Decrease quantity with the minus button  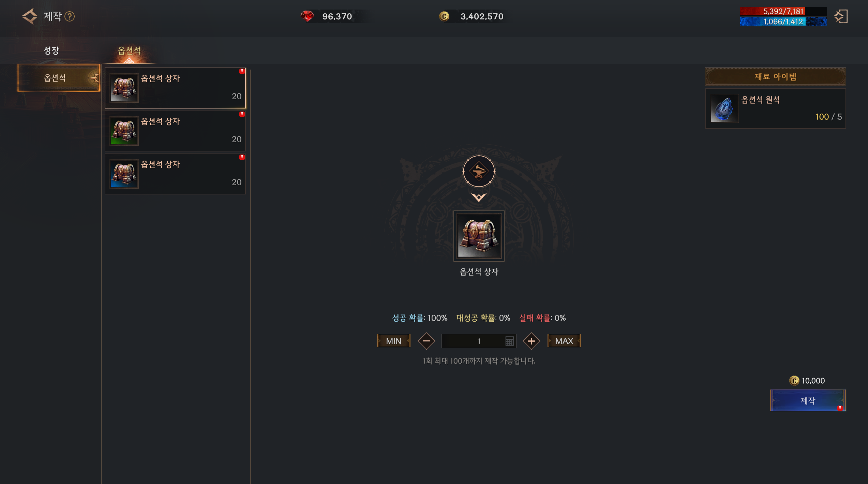[426, 341]
